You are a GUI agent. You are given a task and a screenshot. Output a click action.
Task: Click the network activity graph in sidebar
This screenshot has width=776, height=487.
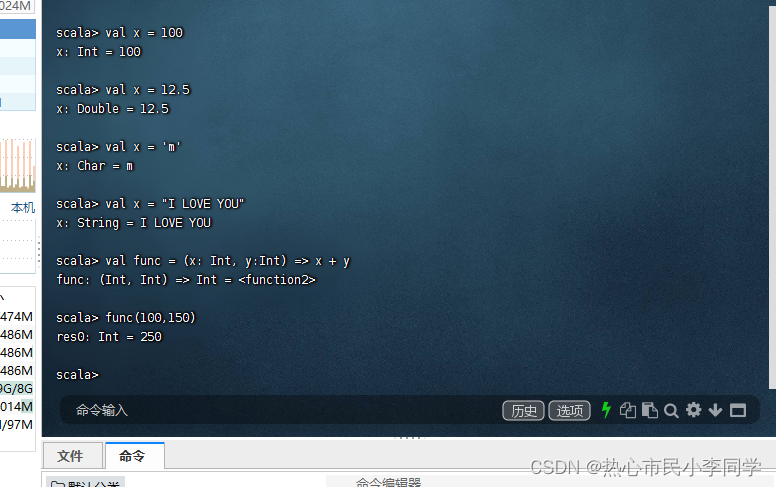point(18,165)
